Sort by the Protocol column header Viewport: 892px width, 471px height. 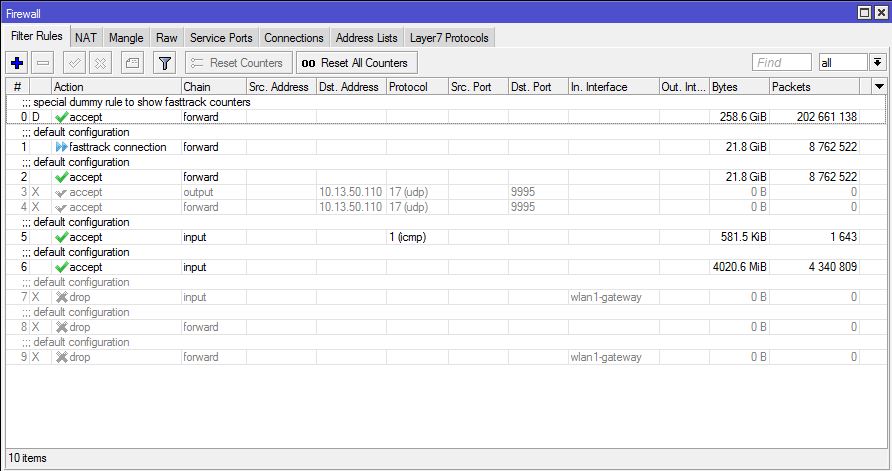[417, 86]
